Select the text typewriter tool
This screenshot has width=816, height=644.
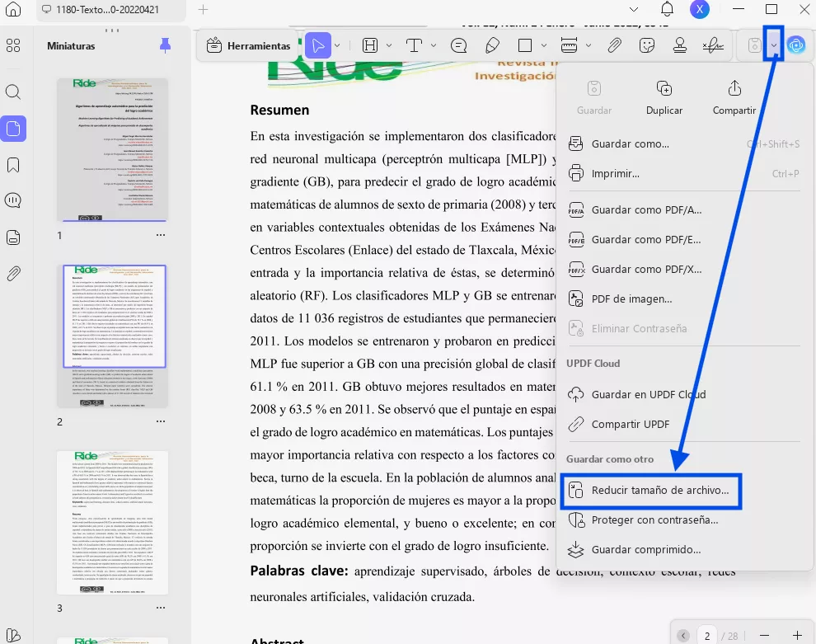pyautogui.click(x=414, y=46)
